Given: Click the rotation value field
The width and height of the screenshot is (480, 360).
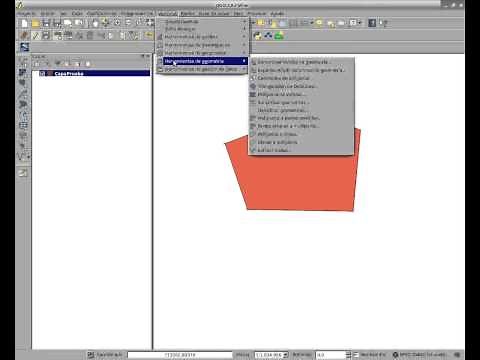Looking at the screenshot, I should point(330,355).
